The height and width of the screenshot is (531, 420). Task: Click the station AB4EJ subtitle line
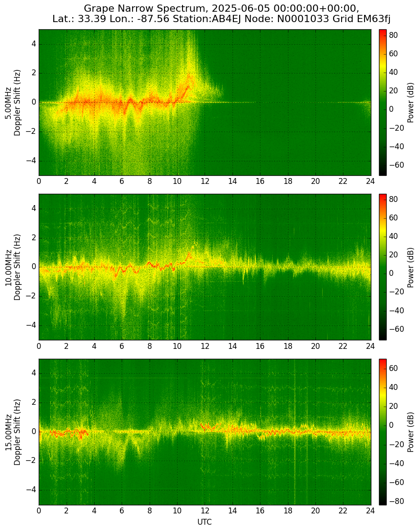[221, 19]
